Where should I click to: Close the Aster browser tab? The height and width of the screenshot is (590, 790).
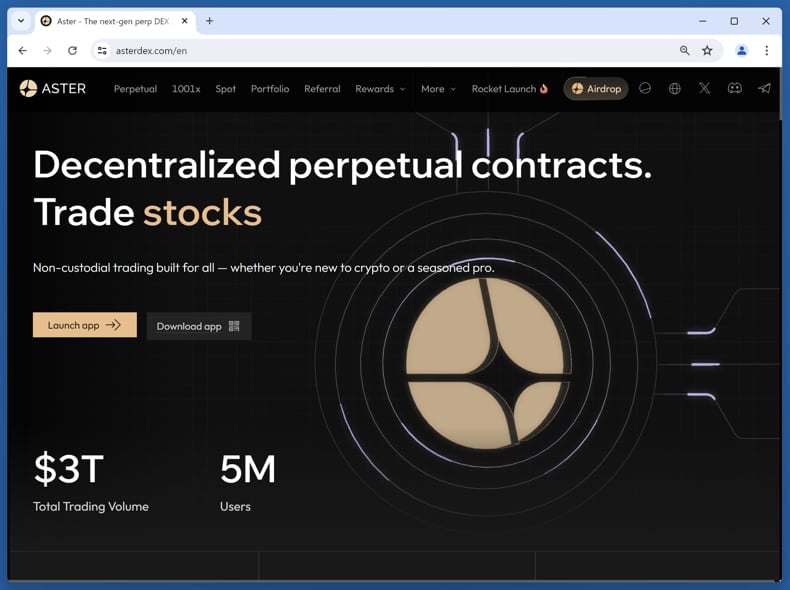pos(184,21)
